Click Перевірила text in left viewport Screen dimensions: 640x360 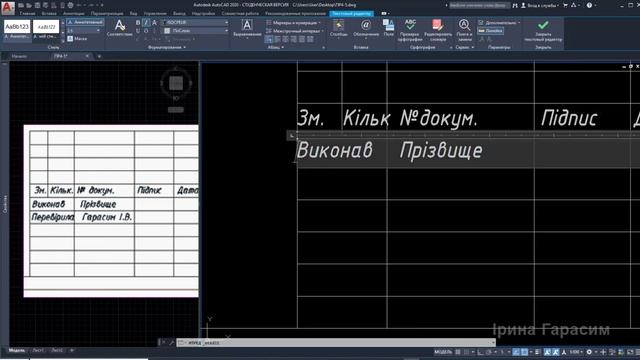[53, 217]
